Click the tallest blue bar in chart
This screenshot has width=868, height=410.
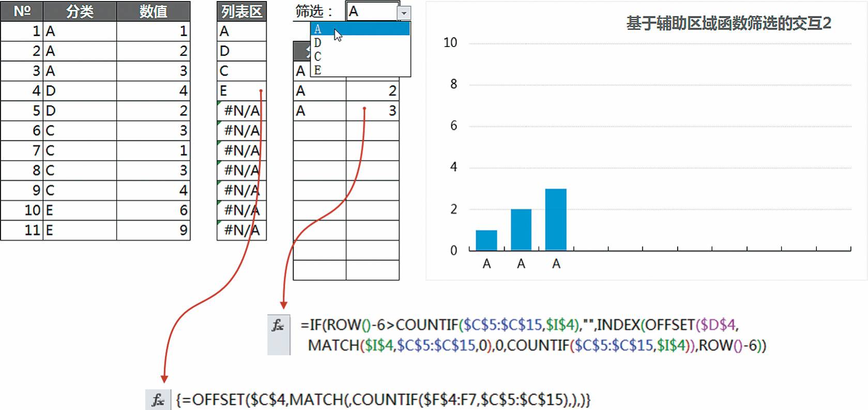coord(556,219)
